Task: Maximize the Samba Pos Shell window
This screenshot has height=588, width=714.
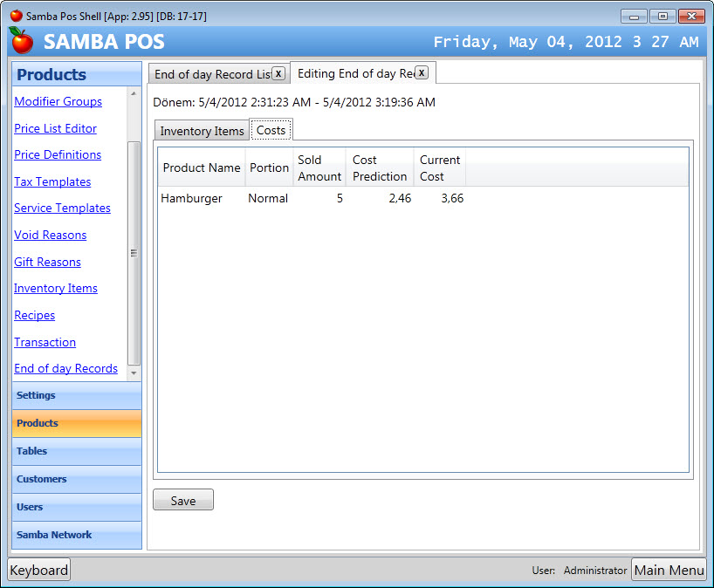Action: [663, 17]
